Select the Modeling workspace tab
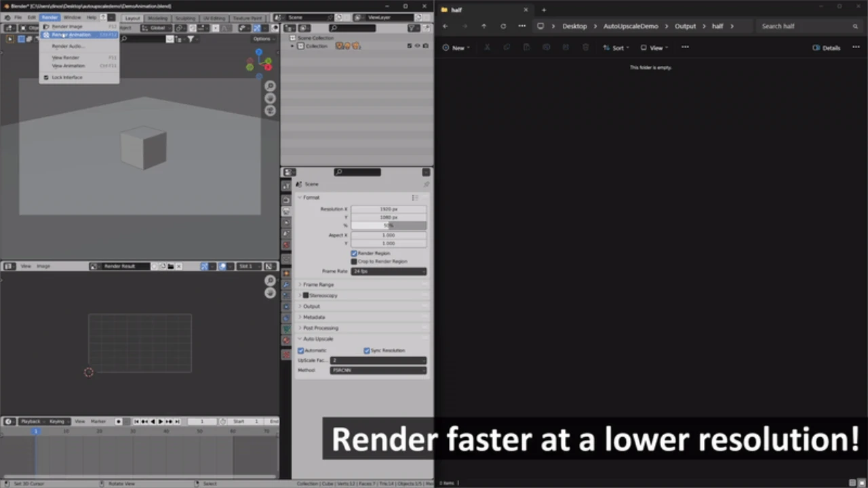The height and width of the screenshot is (488, 868). pos(157,18)
